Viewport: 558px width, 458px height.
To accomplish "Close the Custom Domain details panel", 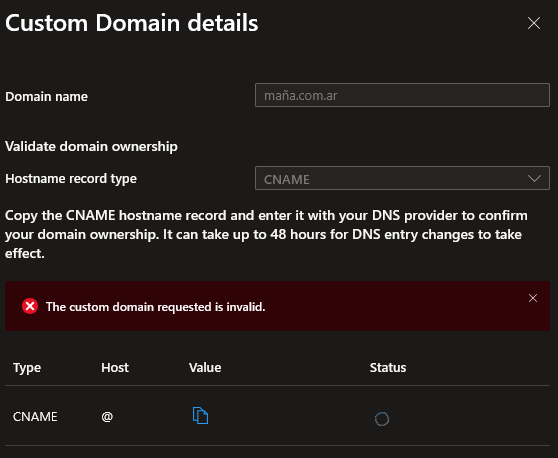I will point(534,23).
